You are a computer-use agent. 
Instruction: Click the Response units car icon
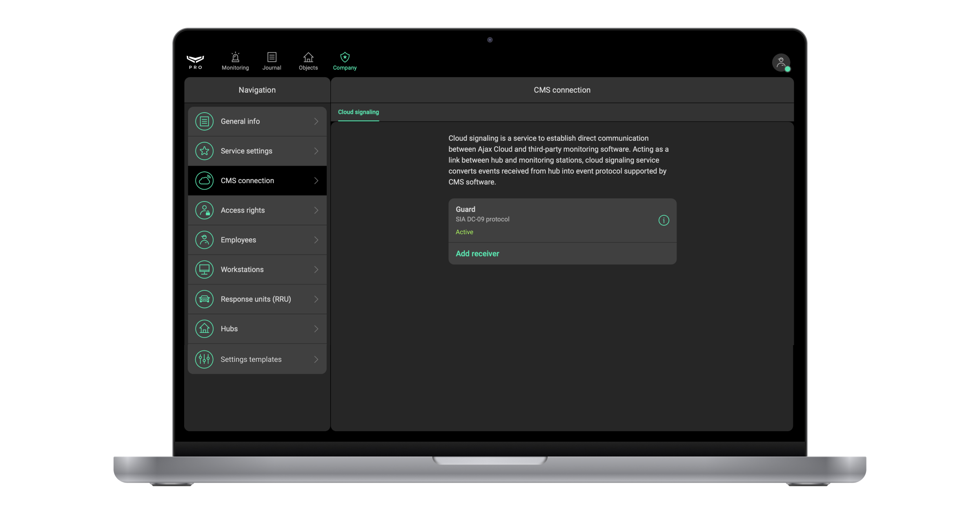coord(205,299)
